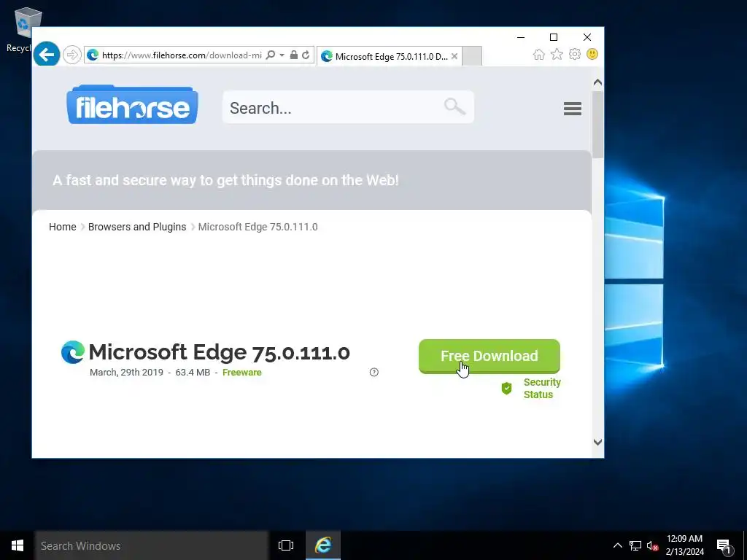Click the scrollbar up arrow
Viewport: 747px width, 560px height.
click(x=598, y=82)
